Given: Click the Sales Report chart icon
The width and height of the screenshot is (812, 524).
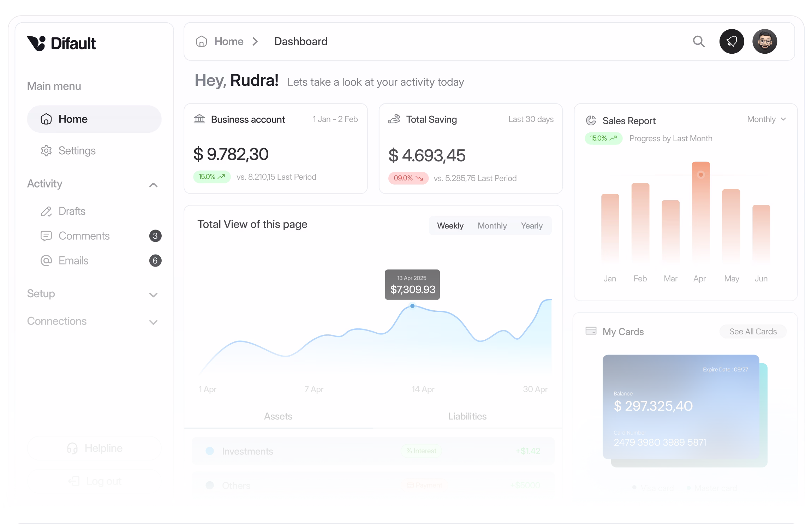Looking at the screenshot, I should pyautogui.click(x=591, y=120).
